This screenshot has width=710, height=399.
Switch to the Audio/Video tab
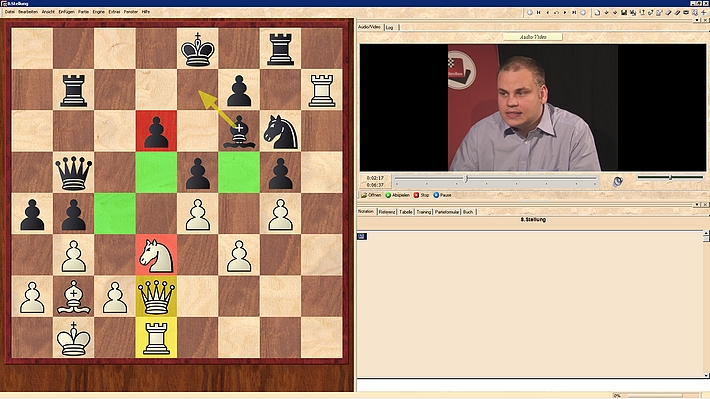[369, 27]
